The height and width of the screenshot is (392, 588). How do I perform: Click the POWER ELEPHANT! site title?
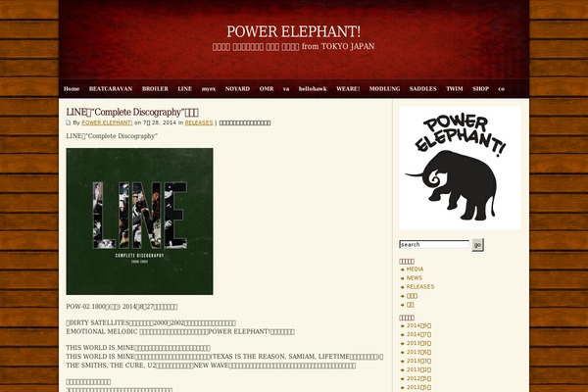[x=294, y=31]
